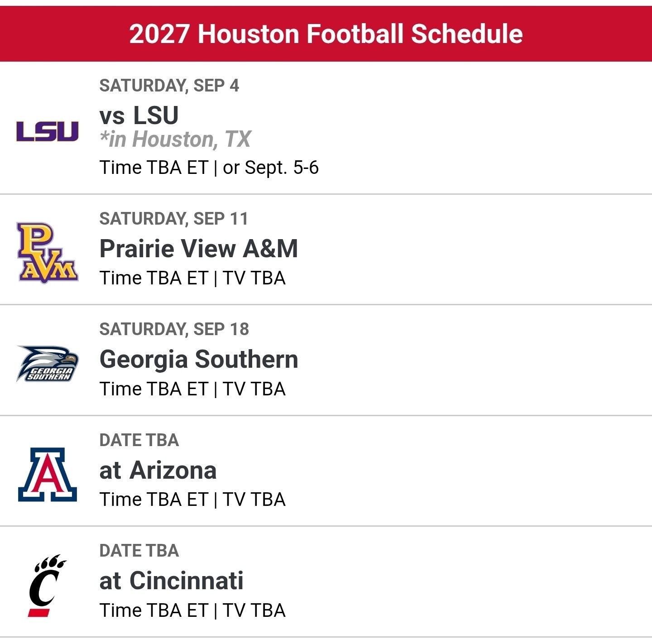The height and width of the screenshot is (644, 652).
Task: Click the Cincinnati game 'TV TBA' line
Action: 254,610
